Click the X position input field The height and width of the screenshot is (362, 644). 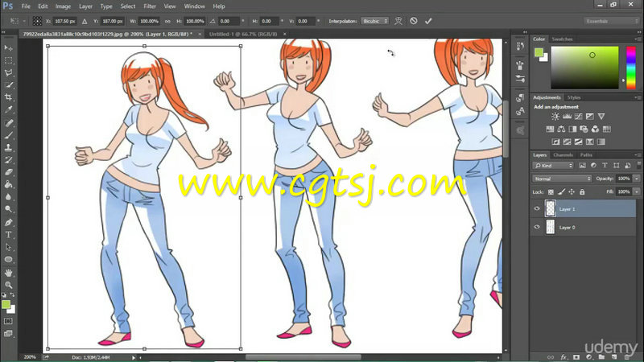(65, 21)
